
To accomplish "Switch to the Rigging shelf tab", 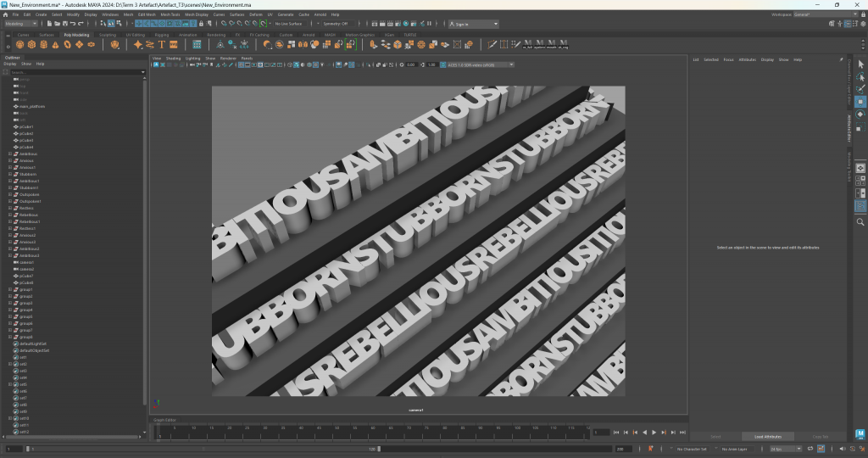I will 162,35.
